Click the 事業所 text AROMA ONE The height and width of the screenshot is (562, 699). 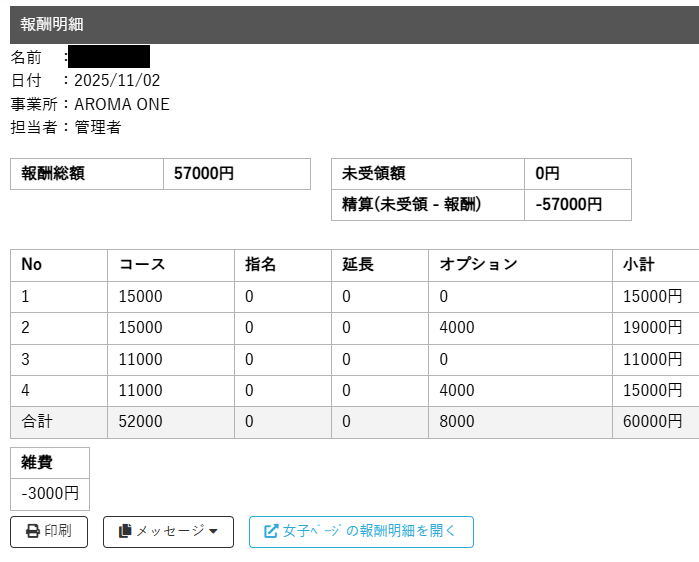tap(122, 104)
